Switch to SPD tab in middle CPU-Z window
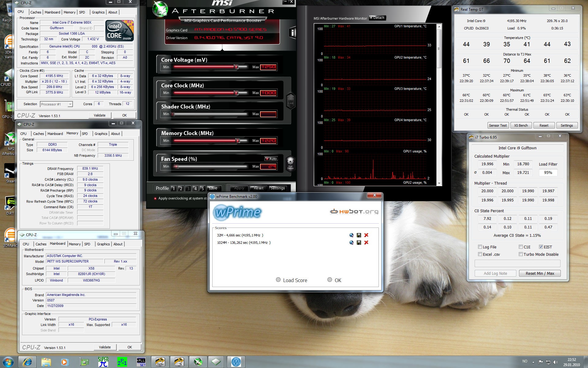 [85, 134]
